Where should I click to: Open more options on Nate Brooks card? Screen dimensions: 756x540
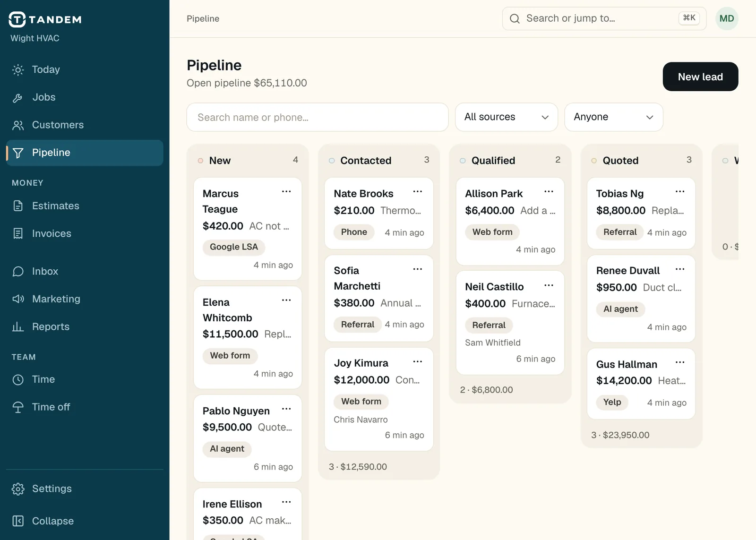(418, 191)
